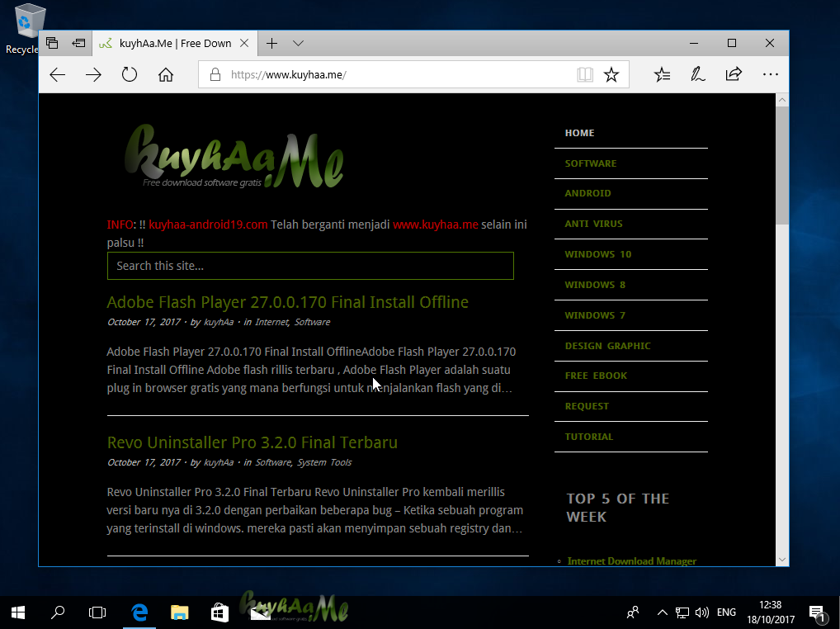
Task: Open Adobe Flash Player 27.0.0.170 article
Action: coord(288,302)
